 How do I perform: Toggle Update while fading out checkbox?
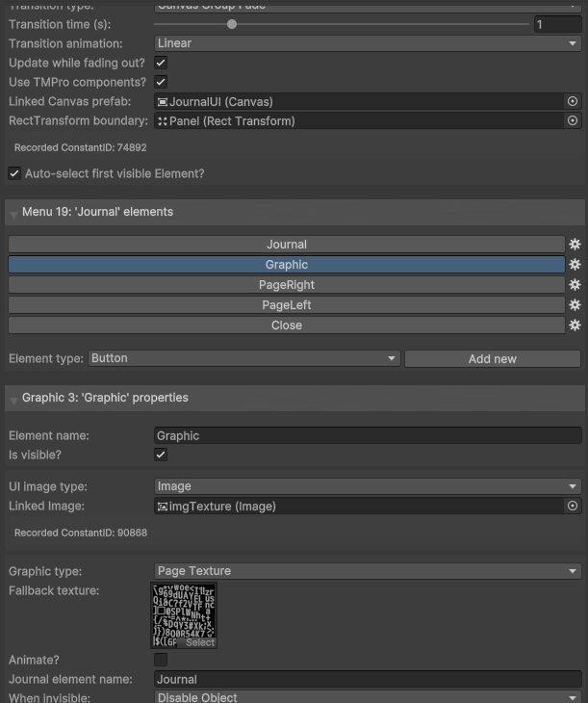coord(161,63)
